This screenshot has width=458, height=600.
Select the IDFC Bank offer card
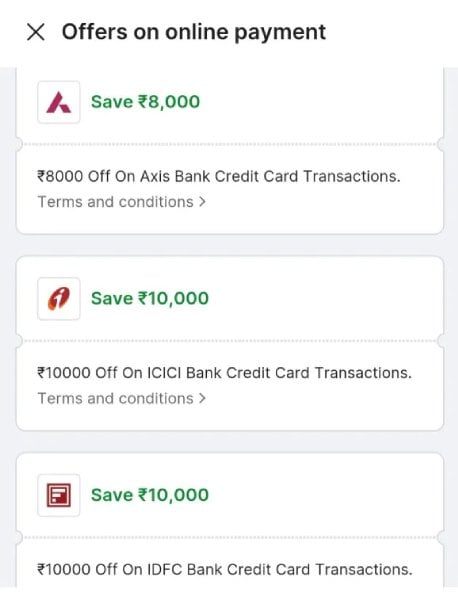tap(230, 520)
